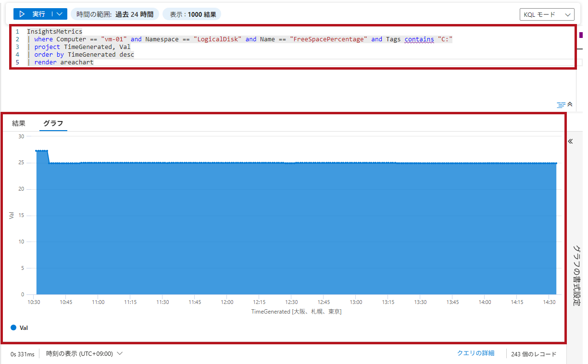Screen dimensions: 588x364
Task: Click the project TimeGenerated, Val query line
Action: click(x=82, y=47)
